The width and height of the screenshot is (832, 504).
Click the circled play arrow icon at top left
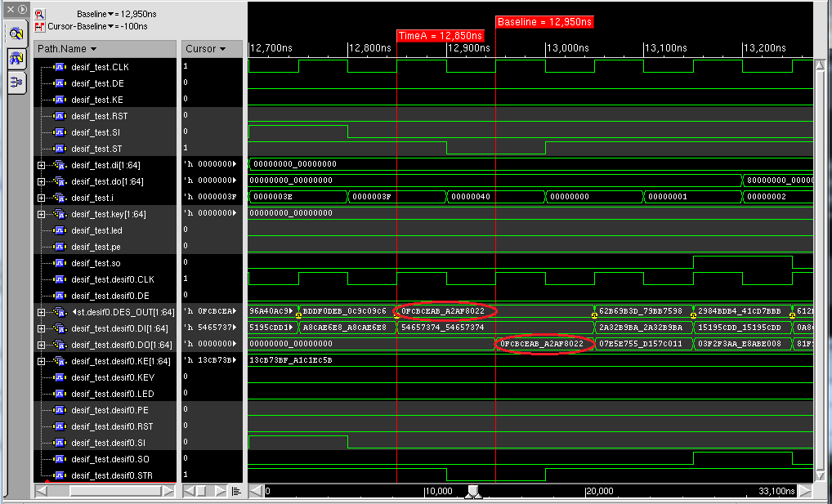tap(22, 10)
